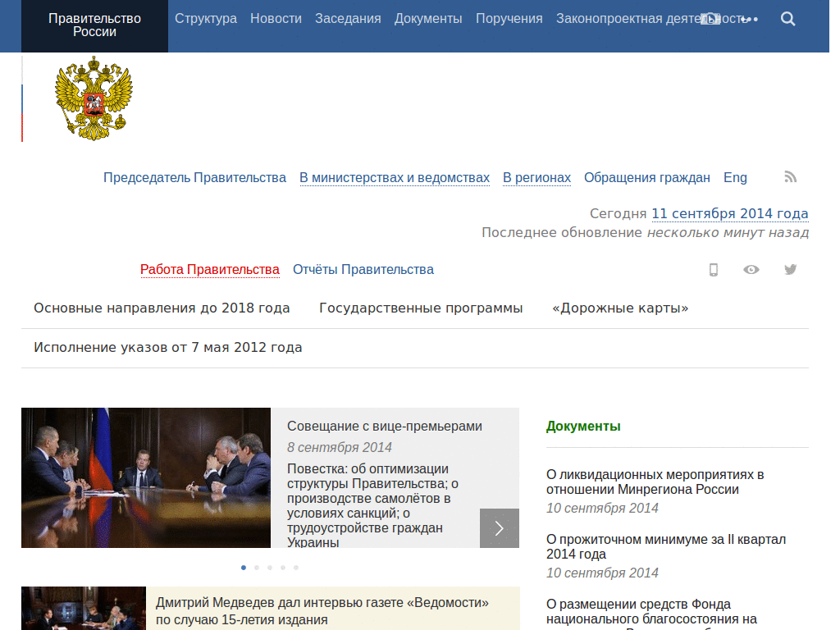840x630 pixels.
Task: Open the Поручения navigation item
Action: click(x=509, y=18)
